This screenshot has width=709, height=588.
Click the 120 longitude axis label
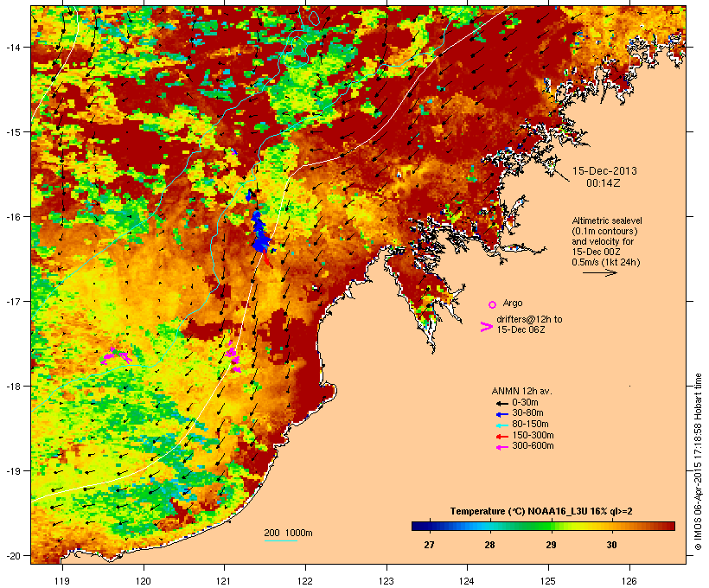pos(144,581)
